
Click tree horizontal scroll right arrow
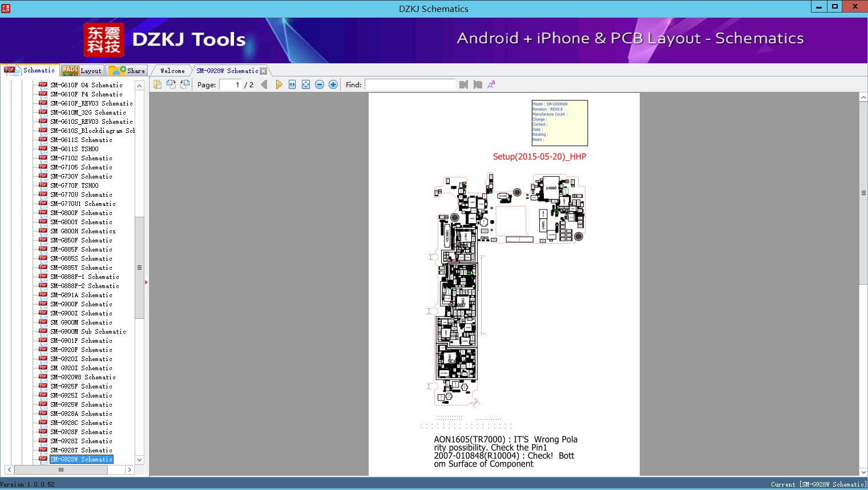click(x=130, y=469)
